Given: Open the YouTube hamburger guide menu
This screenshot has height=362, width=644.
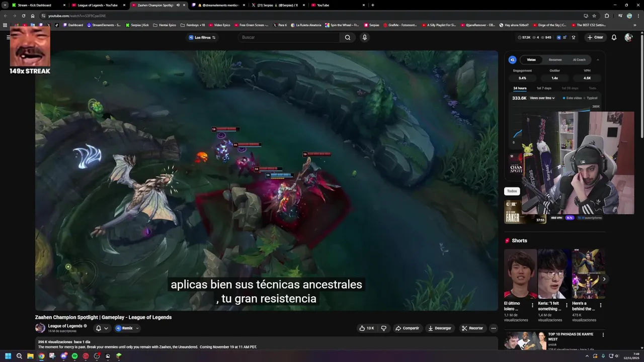Looking at the screenshot, I should coord(8,37).
